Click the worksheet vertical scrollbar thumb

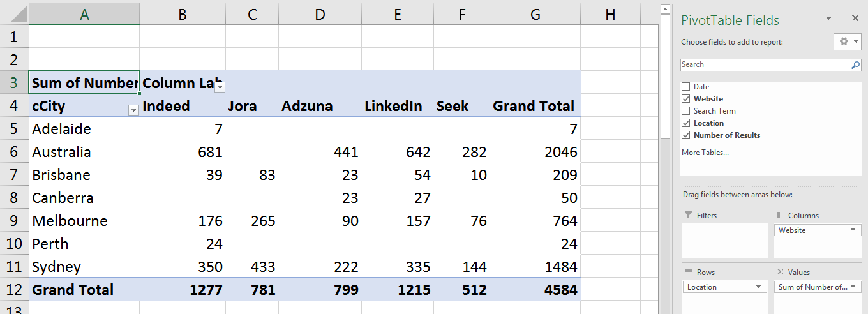[x=665, y=77]
